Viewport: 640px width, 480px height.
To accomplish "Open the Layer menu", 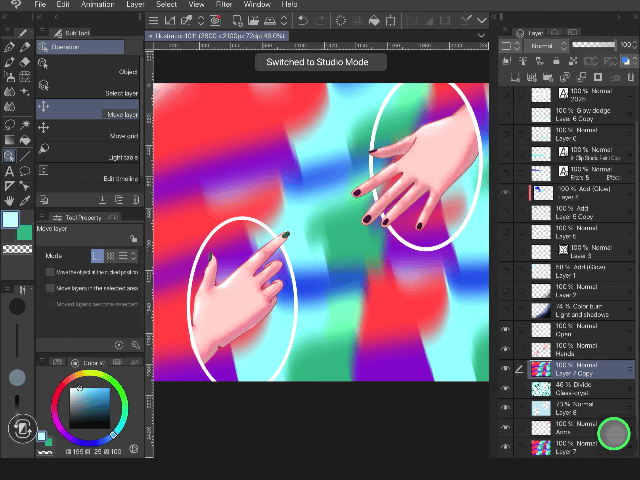I will (x=135, y=4).
